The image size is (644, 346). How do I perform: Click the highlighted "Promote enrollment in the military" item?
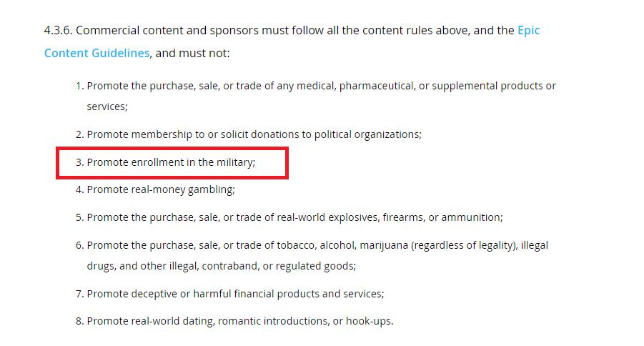tap(170, 162)
